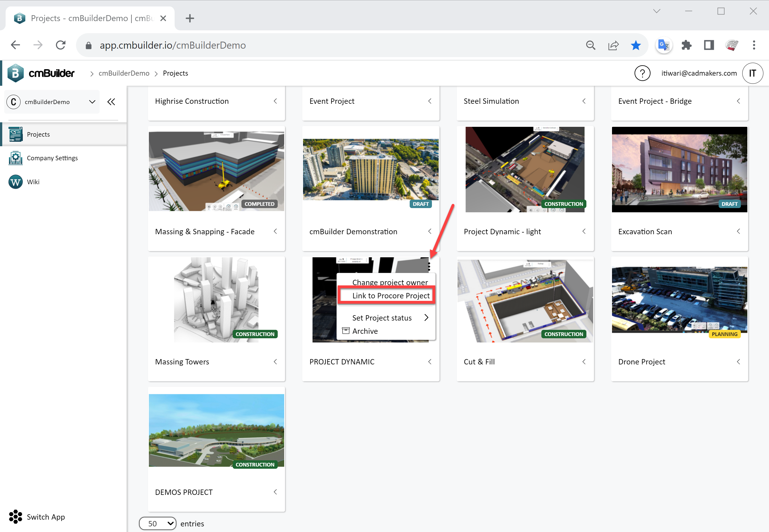Expand the Drone Project card chevron
The width and height of the screenshot is (769, 532).
[739, 362]
